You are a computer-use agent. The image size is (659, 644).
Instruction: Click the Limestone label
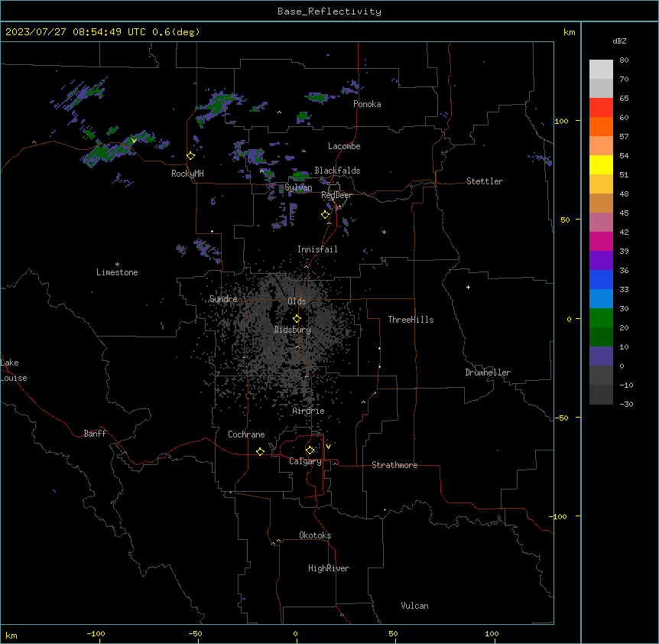(x=117, y=272)
